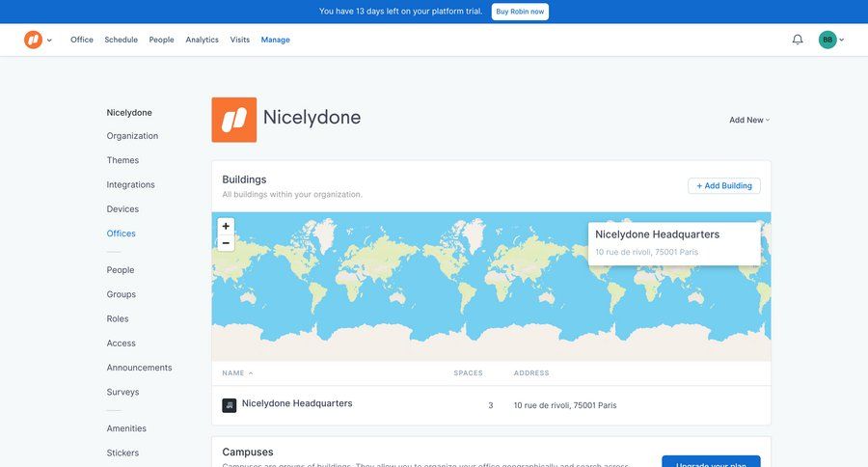The image size is (868, 467).
Task: Click the large orange Nicelydone organization logo
Action: [234, 120]
